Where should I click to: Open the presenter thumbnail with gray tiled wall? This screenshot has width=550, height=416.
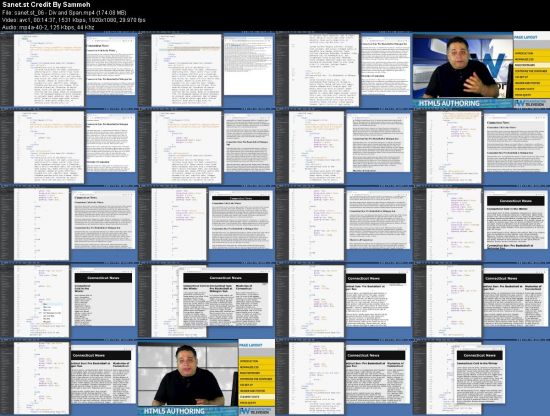point(206,377)
